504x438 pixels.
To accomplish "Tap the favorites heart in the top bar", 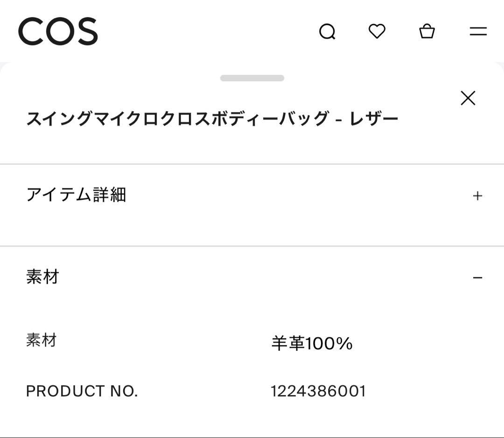I will (x=377, y=31).
